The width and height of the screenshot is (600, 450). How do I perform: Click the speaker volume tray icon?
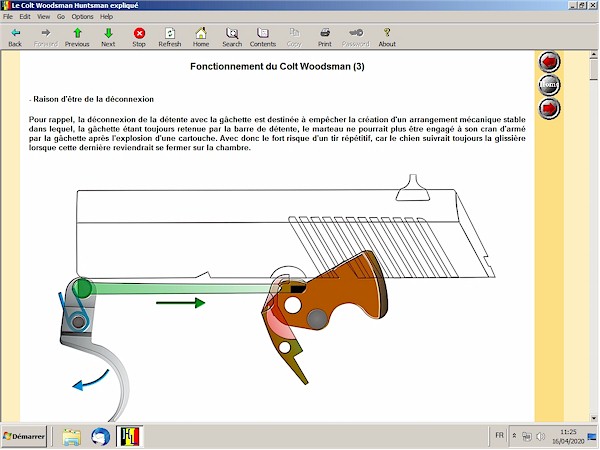(540, 436)
